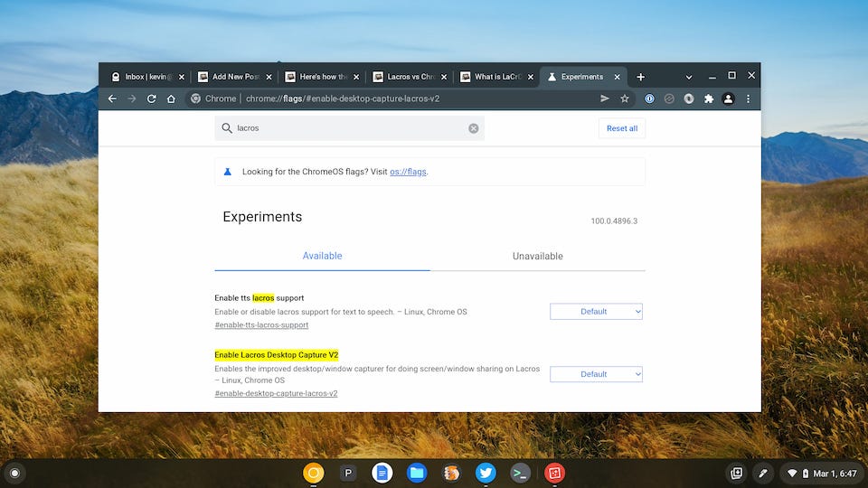This screenshot has height=488, width=868.
Task: Open the red shelf app icon
Action: point(554,473)
